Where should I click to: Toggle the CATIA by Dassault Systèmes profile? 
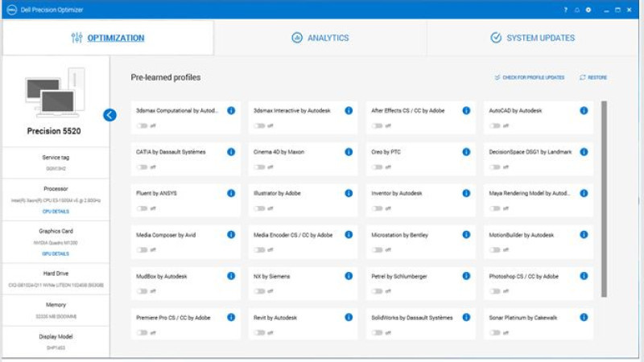click(142, 167)
